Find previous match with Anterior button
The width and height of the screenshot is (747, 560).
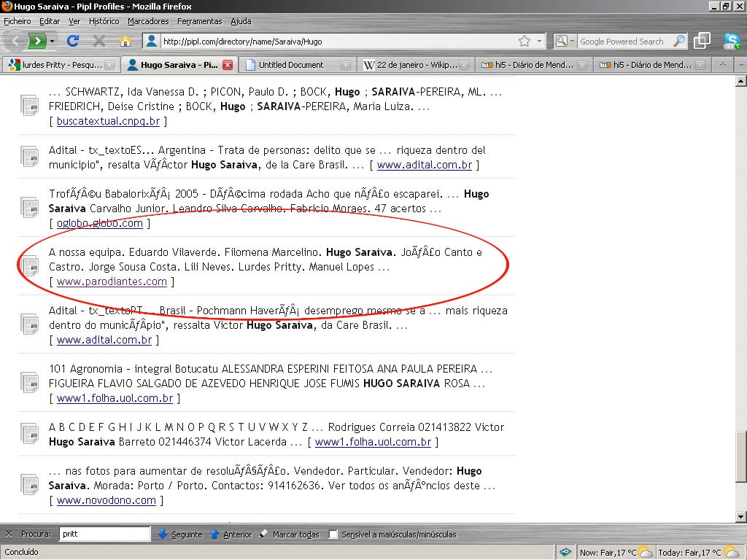[x=231, y=534]
